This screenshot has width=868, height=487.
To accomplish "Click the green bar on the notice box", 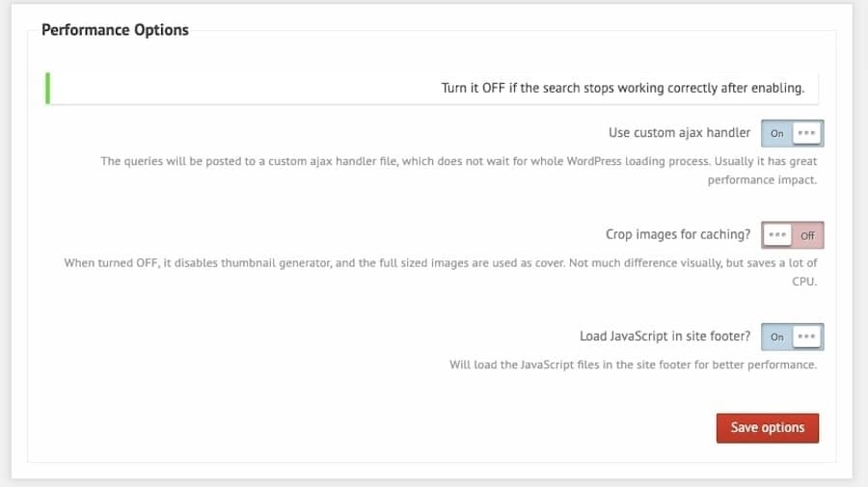I will tap(46, 88).
